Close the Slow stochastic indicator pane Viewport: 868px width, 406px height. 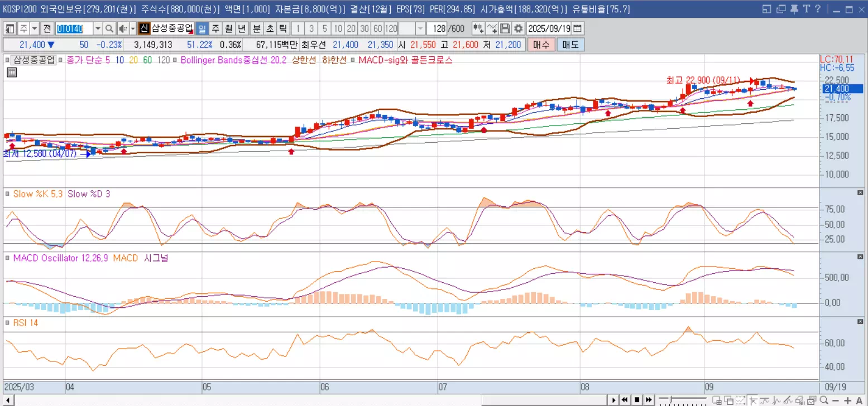coord(860,192)
